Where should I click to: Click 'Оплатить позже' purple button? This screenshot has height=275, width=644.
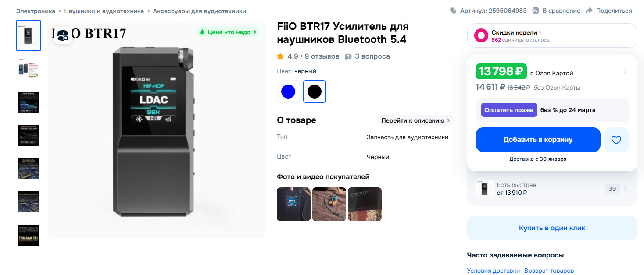509,110
